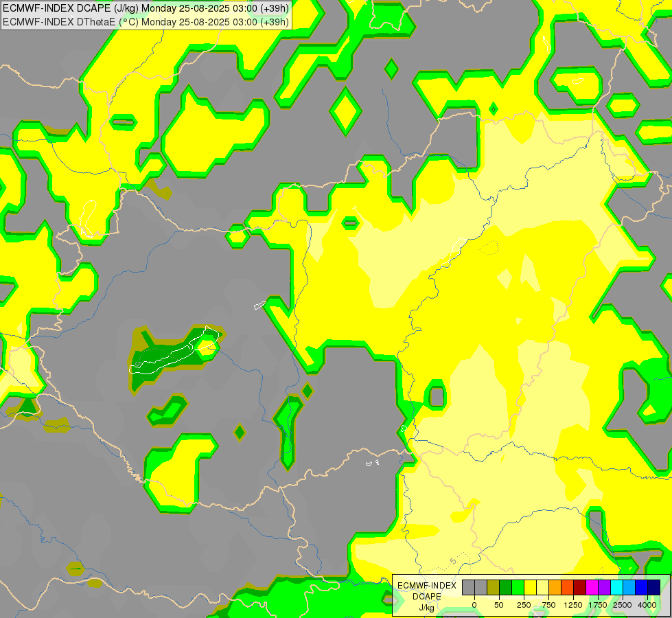Click the legend value '50'
This screenshot has width=672, height=618.
[499, 605]
